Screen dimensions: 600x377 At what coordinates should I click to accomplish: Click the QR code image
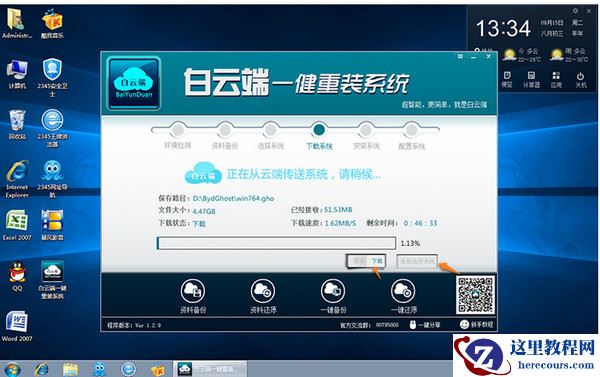tap(475, 294)
